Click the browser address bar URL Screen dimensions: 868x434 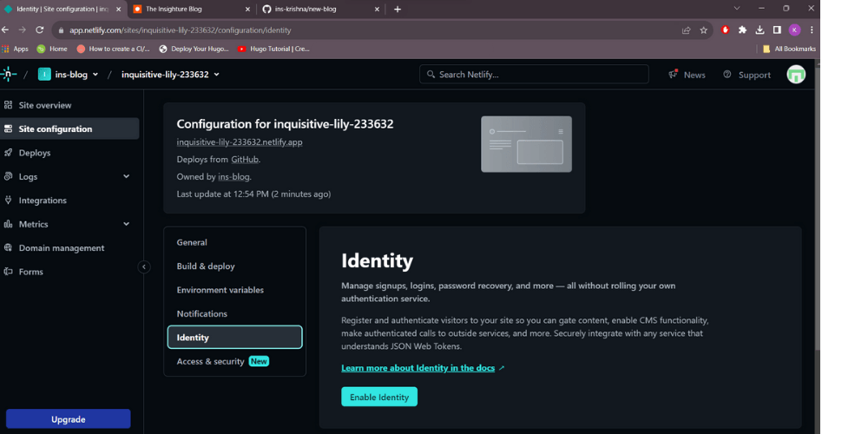[181, 30]
